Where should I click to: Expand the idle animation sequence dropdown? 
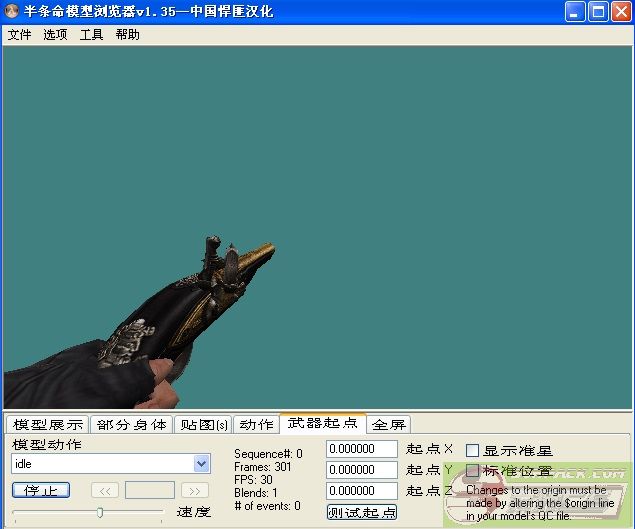(x=201, y=464)
